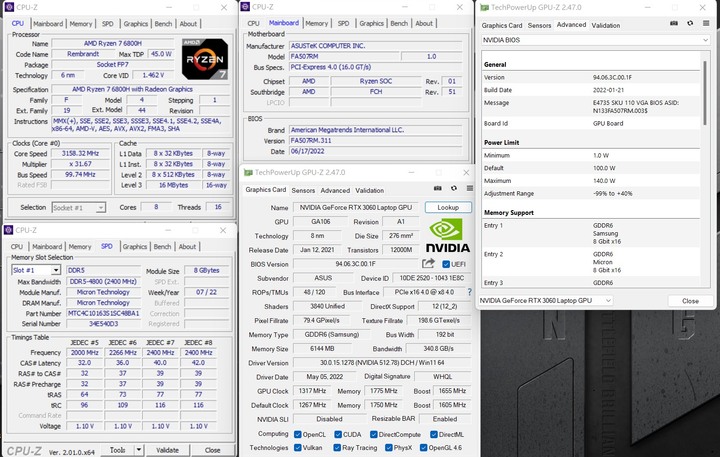720x457 pixels.
Task: Click the NVIDIA logo in GPU-Z
Action: pos(448,236)
